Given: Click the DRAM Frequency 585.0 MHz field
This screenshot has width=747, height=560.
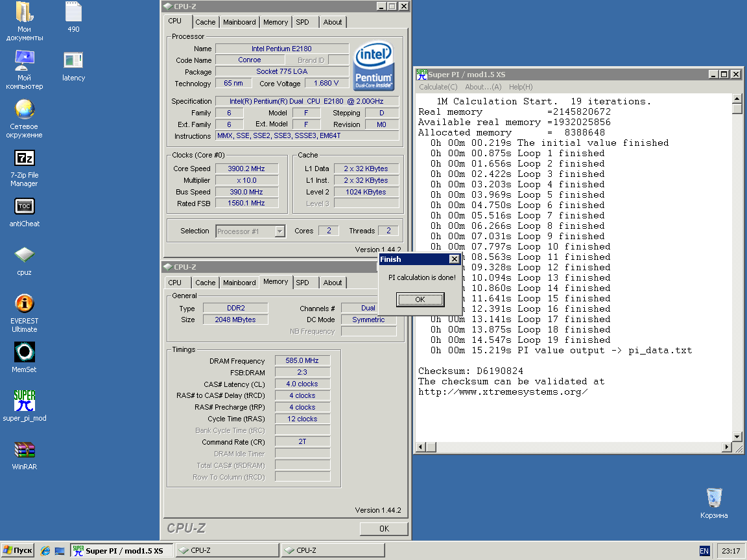Looking at the screenshot, I should [302, 360].
